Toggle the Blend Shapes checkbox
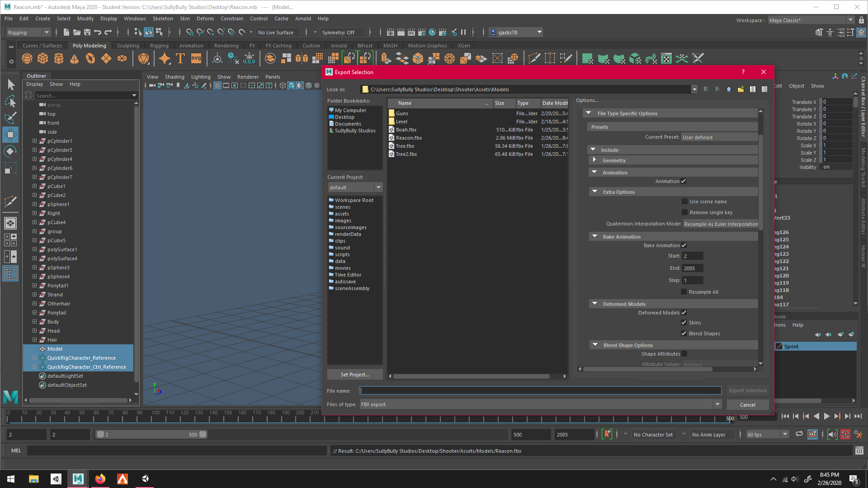The image size is (868, 488). 684,333
